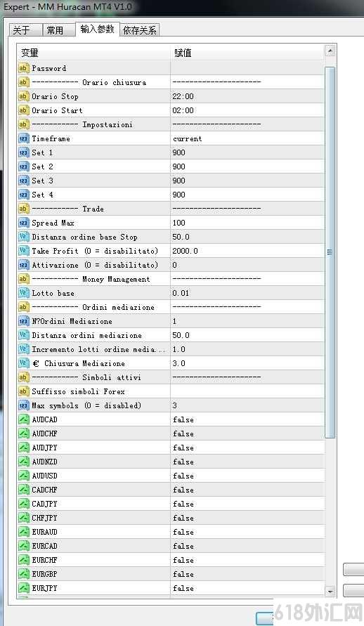Click the Take Profit double icon

(x=24, y=251)
